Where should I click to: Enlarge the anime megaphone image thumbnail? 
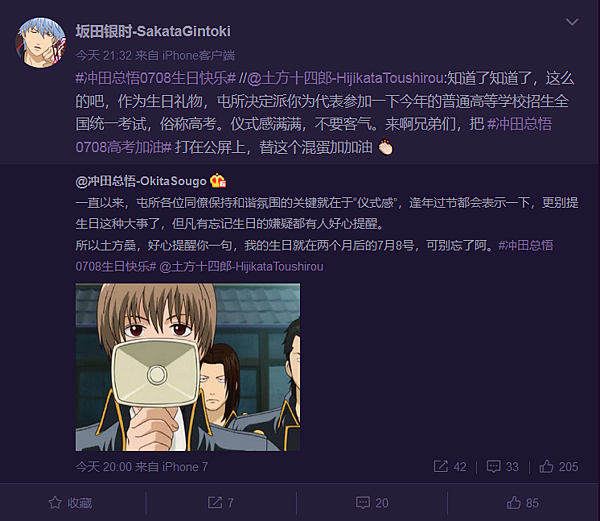(x=188, y=367)
